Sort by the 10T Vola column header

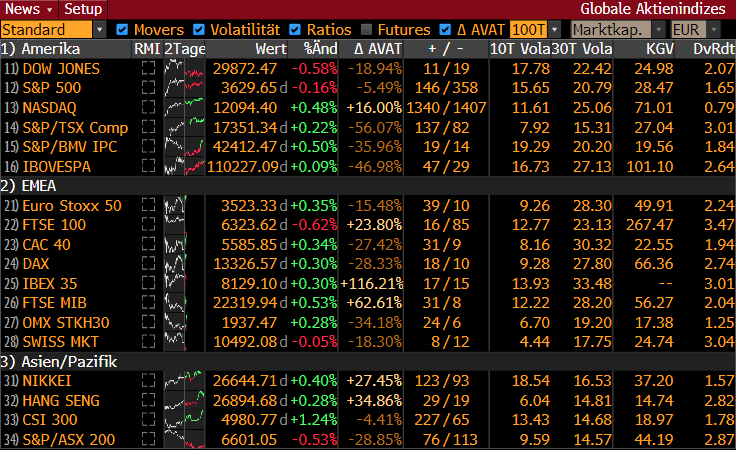point(520,49)
